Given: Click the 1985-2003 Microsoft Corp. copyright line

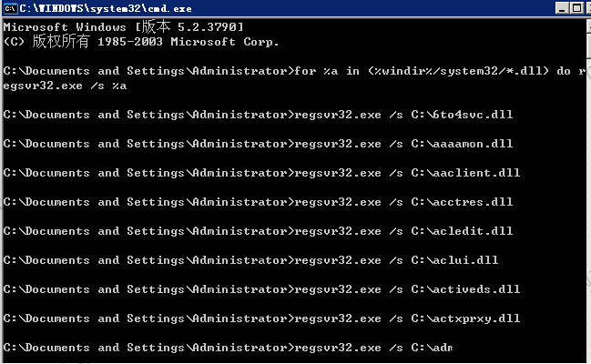Looking at the screenshot, I should tap(141, 42).
